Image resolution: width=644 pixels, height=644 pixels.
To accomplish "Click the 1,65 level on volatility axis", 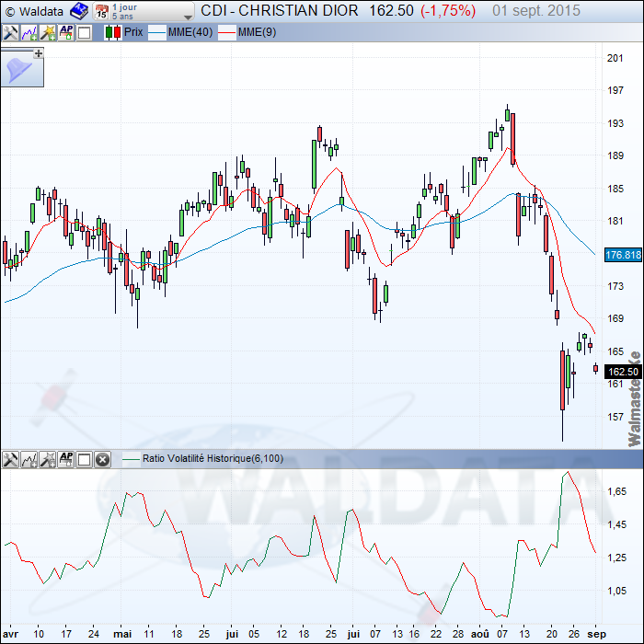I will 616,491.
